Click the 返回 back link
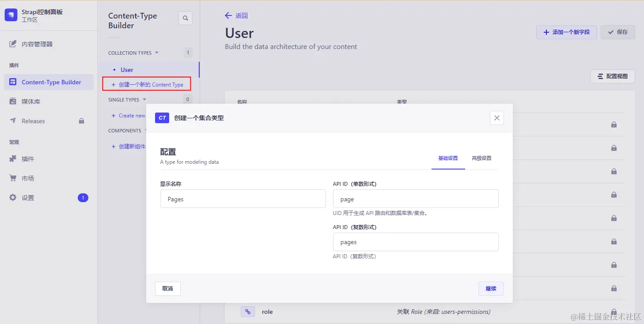Image resolution: width=644 pixels, height=324 pixels. [236, 15]
